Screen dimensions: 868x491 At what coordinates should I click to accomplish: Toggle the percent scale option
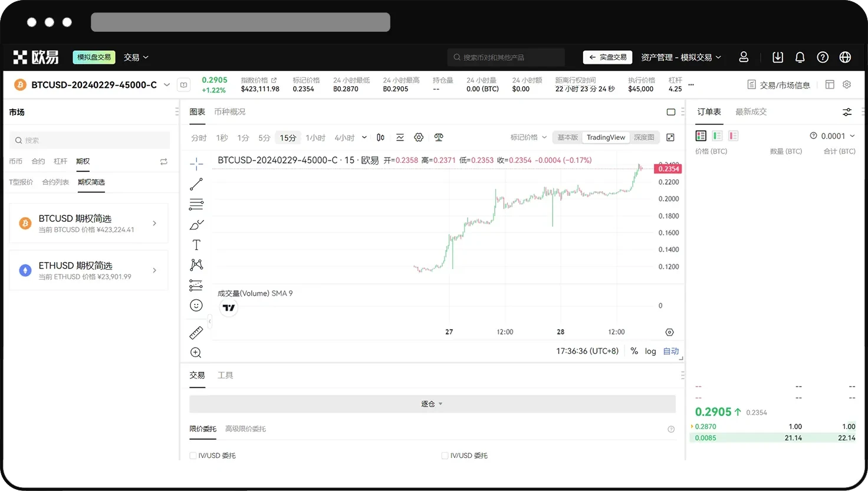(634, 351)
